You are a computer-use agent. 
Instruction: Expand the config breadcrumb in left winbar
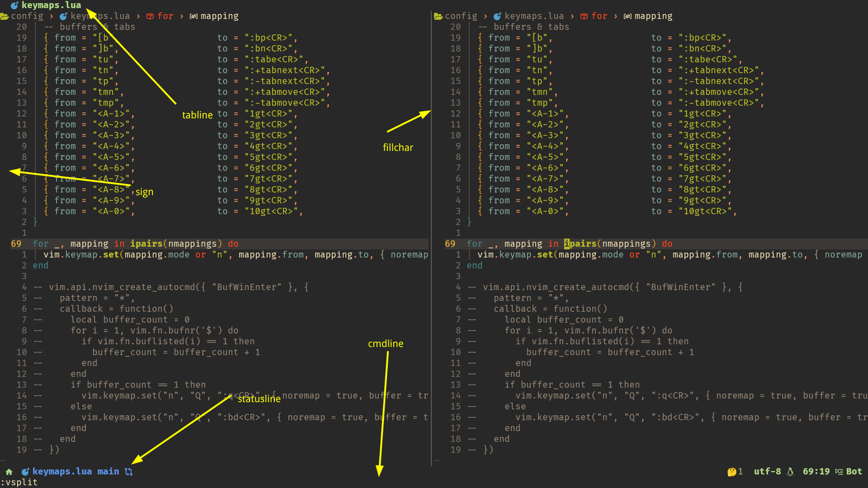pyautogui.click(x=27, y=16)
